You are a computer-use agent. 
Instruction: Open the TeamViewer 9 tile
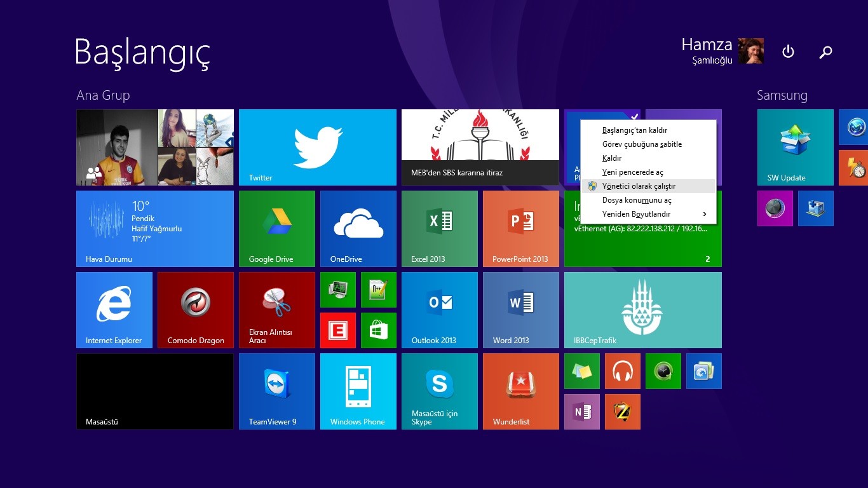point(276,391)
